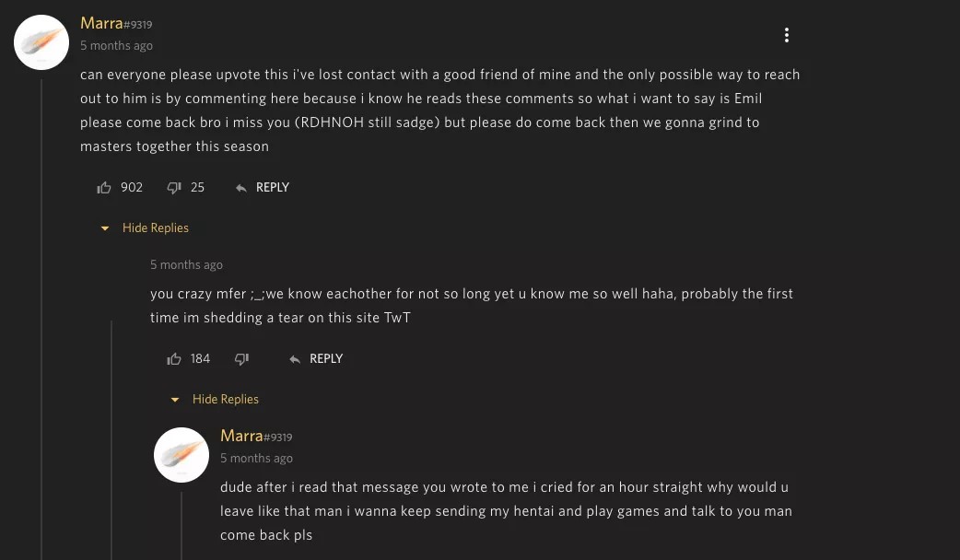This screenshot has width=960, height=560.
Task: Open Marra username link on nested reply
Action: [241, 436]
